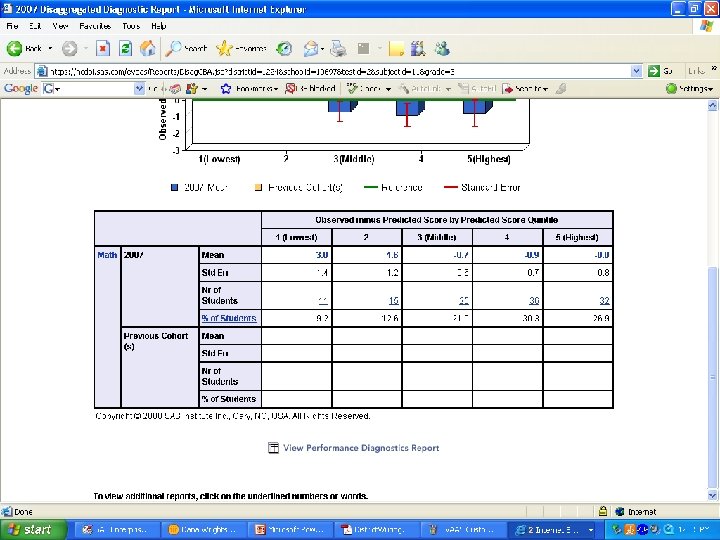
Task: Print the report page
Action: (338, 48)
